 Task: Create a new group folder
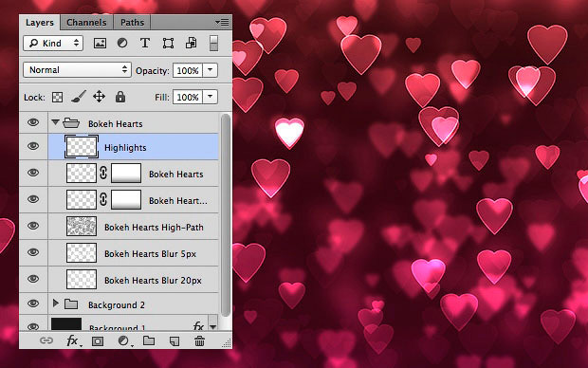pyautogui.click(x=149, y=340)
